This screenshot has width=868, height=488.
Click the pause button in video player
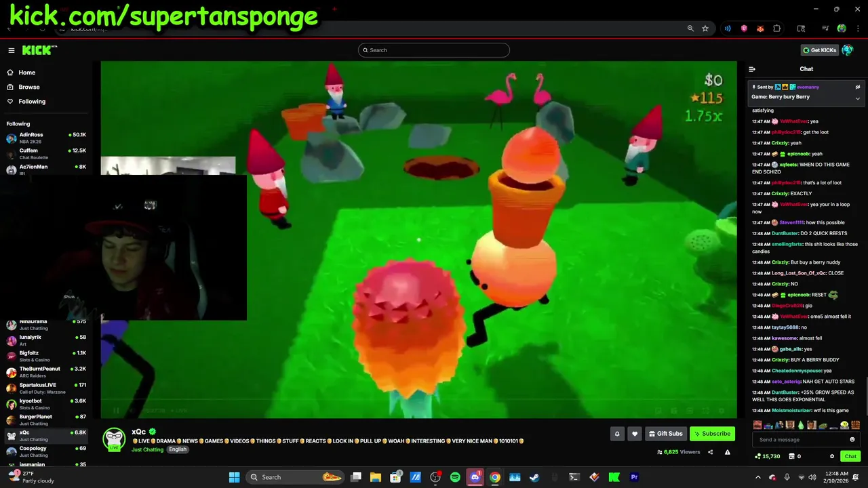(x=116, y=410)
